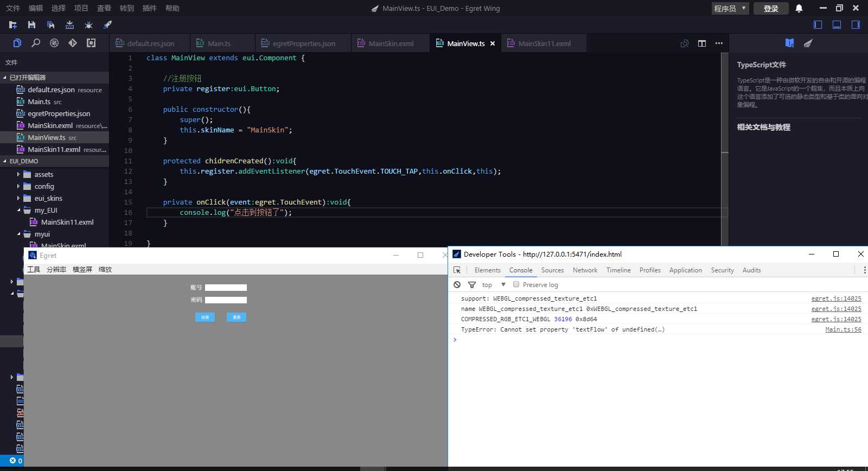Viewport: 868px width, 471px height.
Task: Click the save all files toolbar icon
Action: click(50, 25)
